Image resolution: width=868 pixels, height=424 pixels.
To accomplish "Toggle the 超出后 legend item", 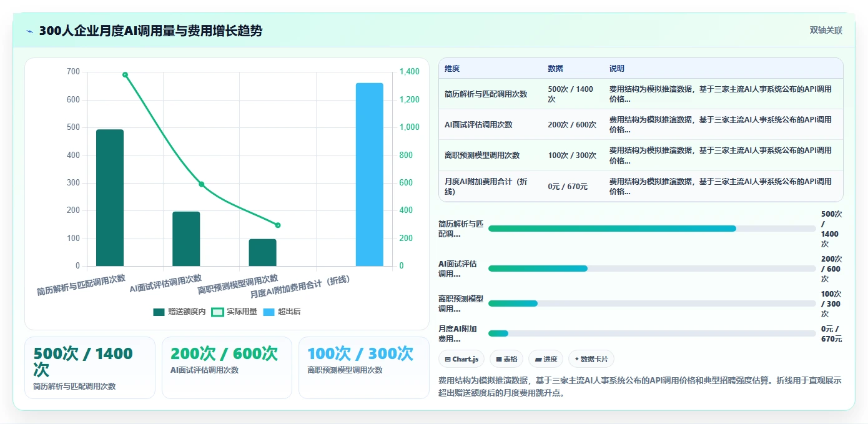I will point(282,312).
